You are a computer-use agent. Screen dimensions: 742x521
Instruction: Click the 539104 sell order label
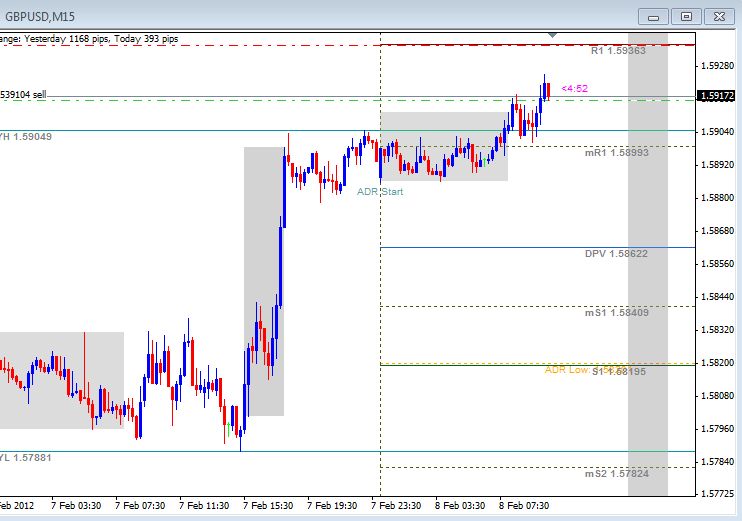[23, 95]
